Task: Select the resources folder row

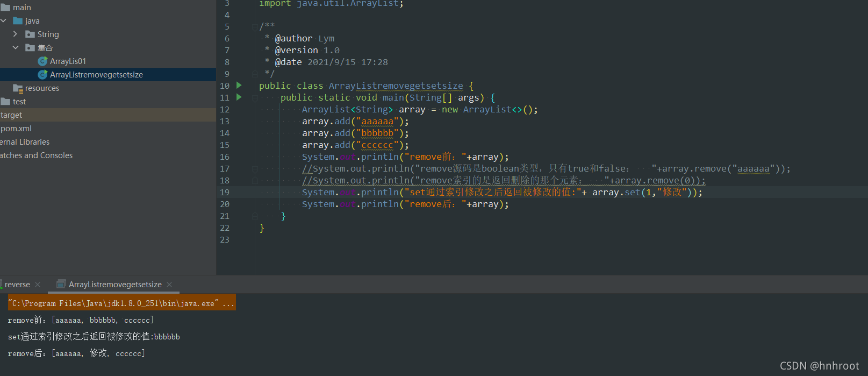Action: (108, 88)
